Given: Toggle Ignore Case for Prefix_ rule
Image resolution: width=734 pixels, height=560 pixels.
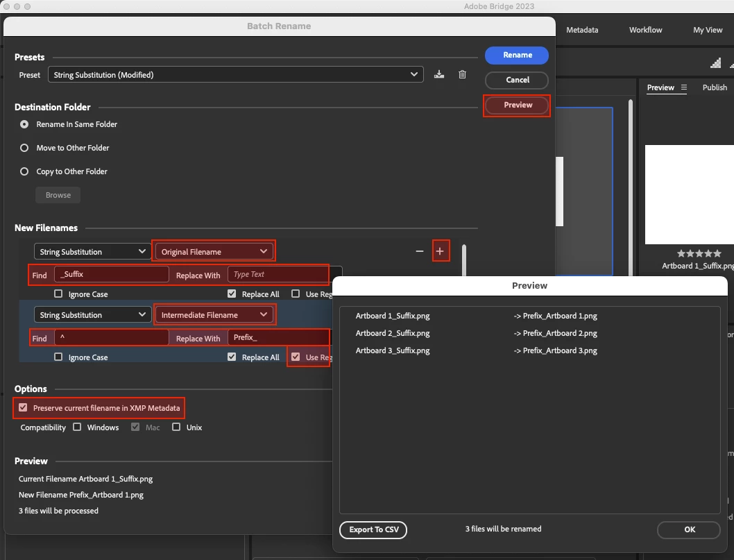Looking at the screenshot, I should (58, 357).
